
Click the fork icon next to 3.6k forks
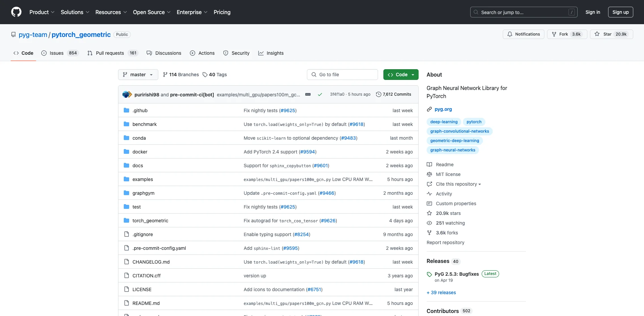[429, 233]
